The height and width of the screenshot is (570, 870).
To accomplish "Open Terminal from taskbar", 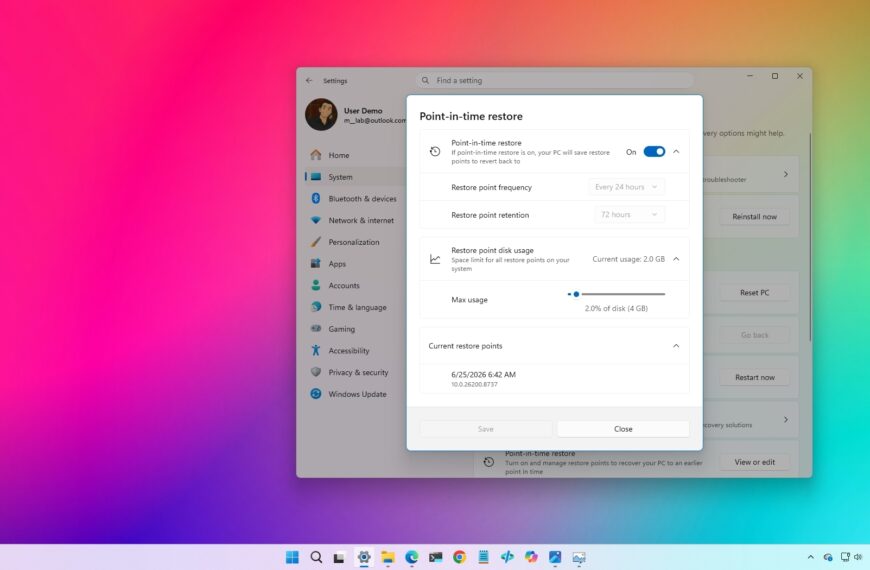I will coord(436,557).
